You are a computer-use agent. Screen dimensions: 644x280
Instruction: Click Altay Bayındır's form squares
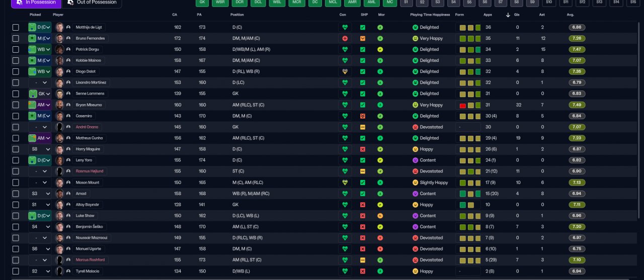click(x=466, y=205)
